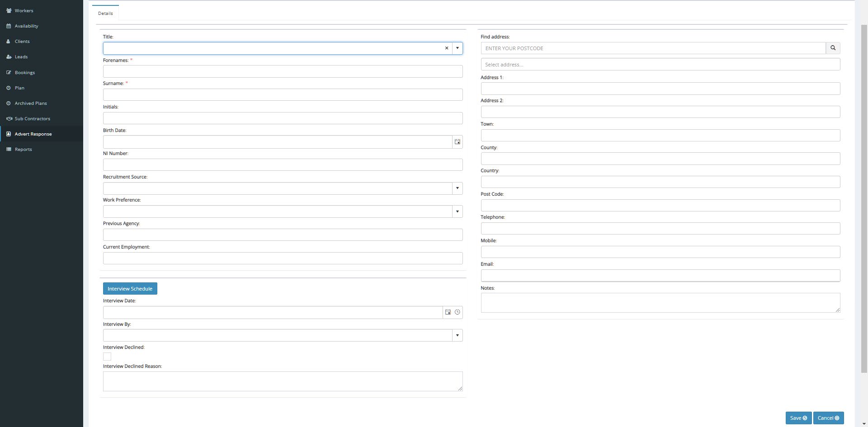Click into the Forenames input field
Image resolution: width=868 pixels, height=427 pixels.
283,71
